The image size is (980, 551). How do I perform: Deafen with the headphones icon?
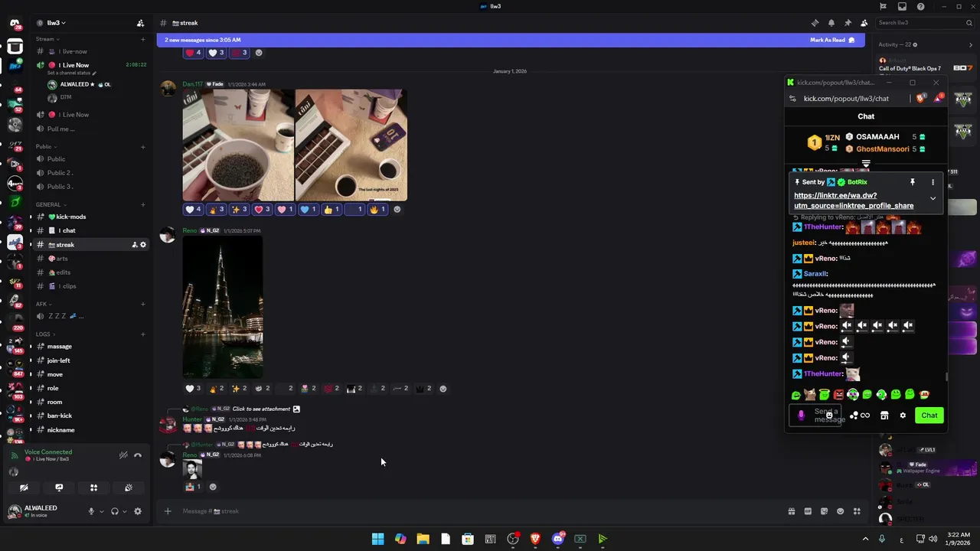pyautogui.click(x=115, y=511)
